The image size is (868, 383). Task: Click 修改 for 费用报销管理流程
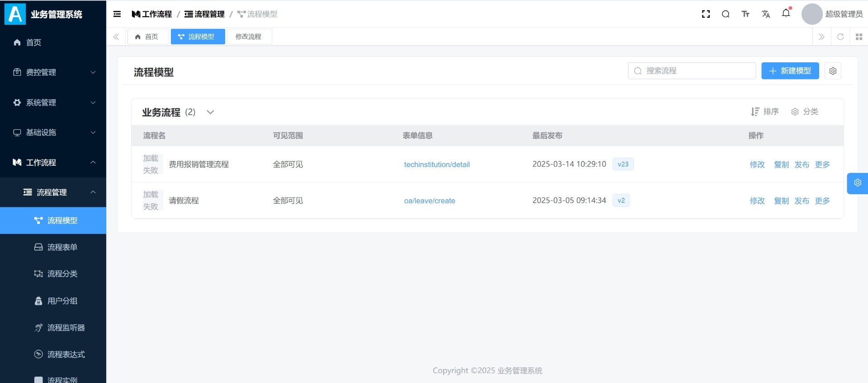[x=757, y=164]
